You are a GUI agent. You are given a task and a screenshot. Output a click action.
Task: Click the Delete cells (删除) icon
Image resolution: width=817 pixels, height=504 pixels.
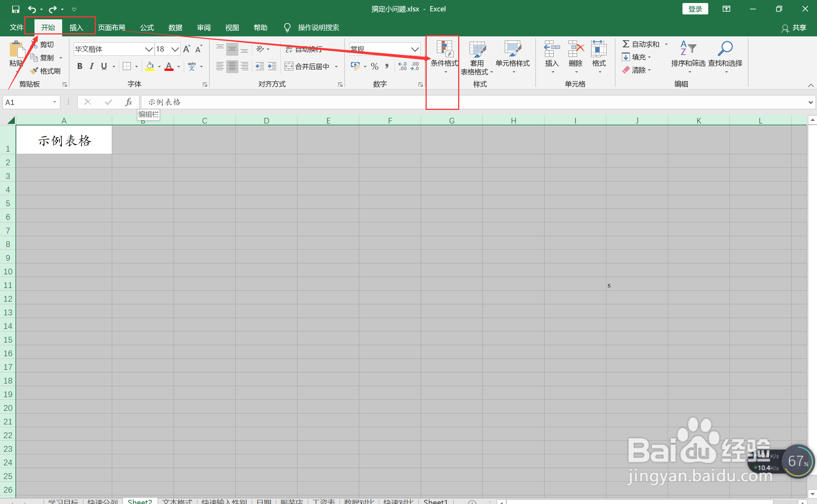point(576,49)
